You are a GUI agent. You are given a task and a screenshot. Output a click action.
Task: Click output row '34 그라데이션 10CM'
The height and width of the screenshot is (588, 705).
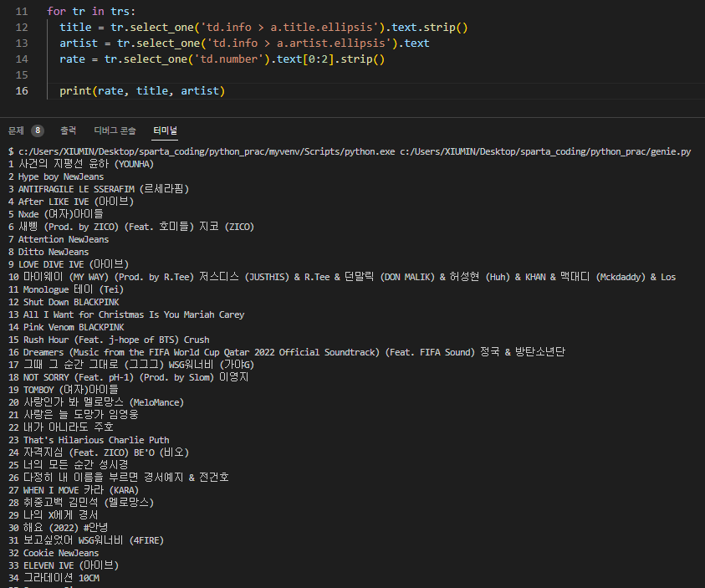(x=54, y=578)
